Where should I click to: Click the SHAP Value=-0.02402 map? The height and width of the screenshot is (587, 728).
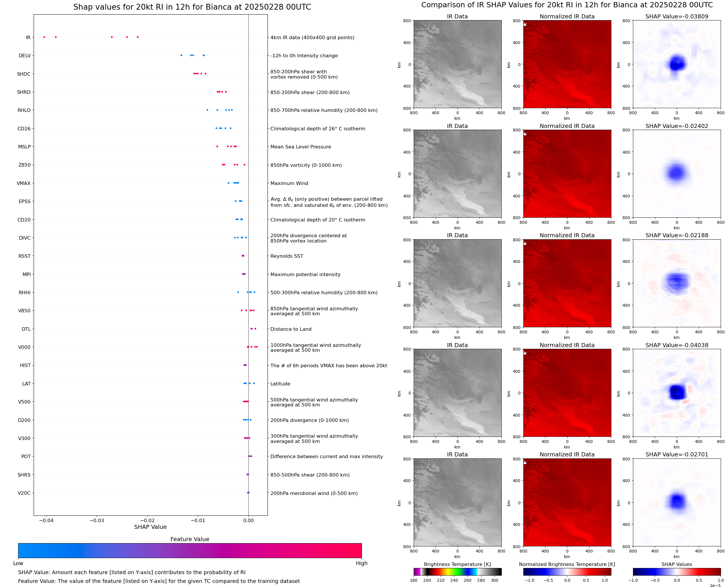[x=677, y=174]
